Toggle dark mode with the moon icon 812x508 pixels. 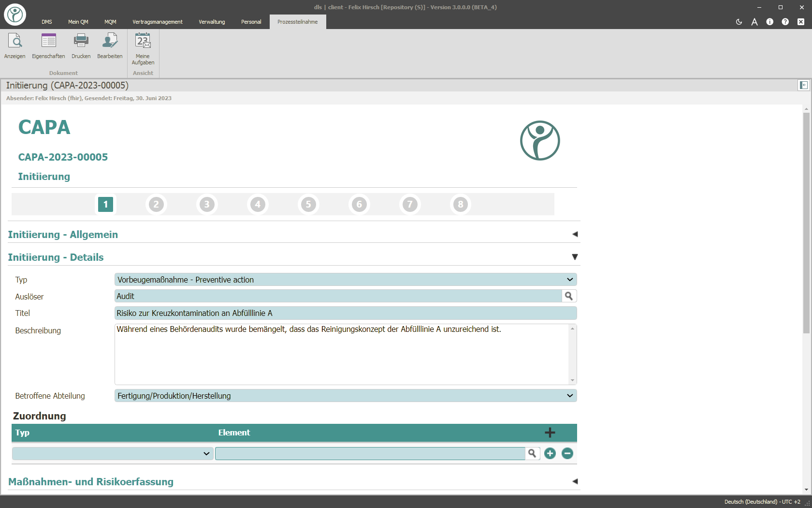click(739, 22)
